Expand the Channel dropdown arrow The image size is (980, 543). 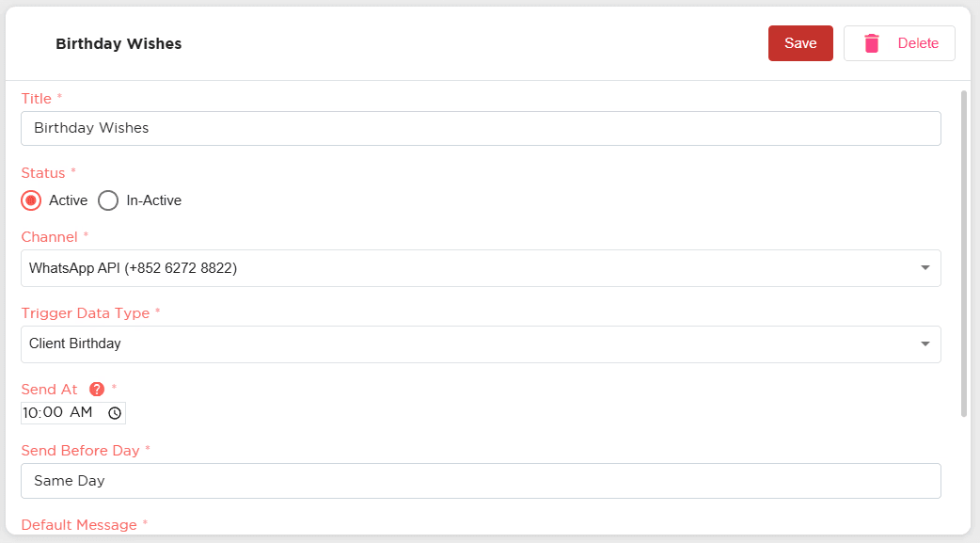pyautogui.click(x=925, y=268)
